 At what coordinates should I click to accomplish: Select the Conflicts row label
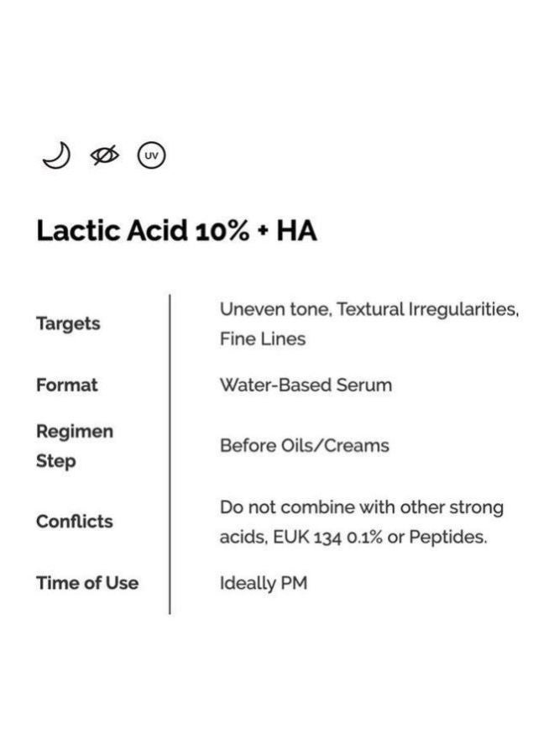[x=75, y=521]
